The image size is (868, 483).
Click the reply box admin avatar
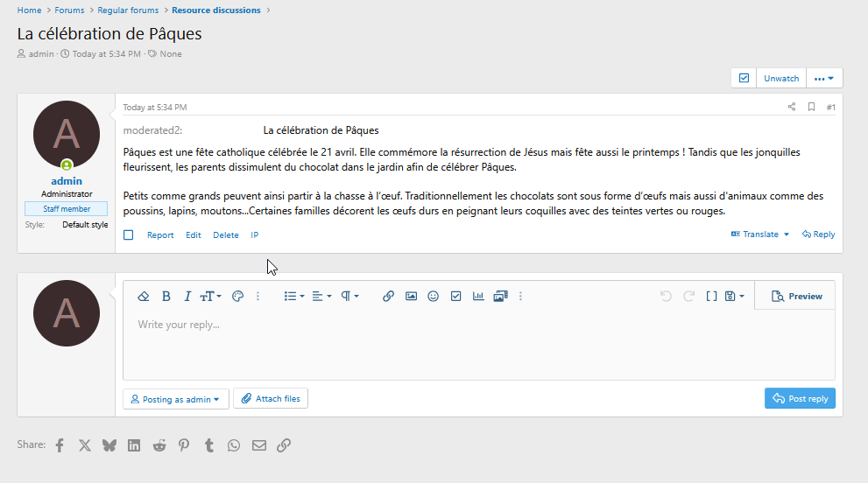click(x=67, y=313)
